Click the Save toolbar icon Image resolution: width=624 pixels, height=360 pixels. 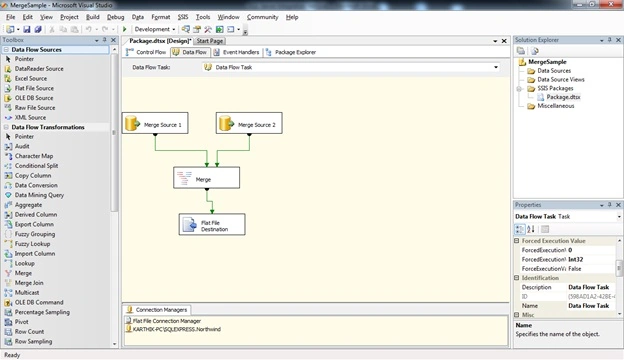coord(27,29)
